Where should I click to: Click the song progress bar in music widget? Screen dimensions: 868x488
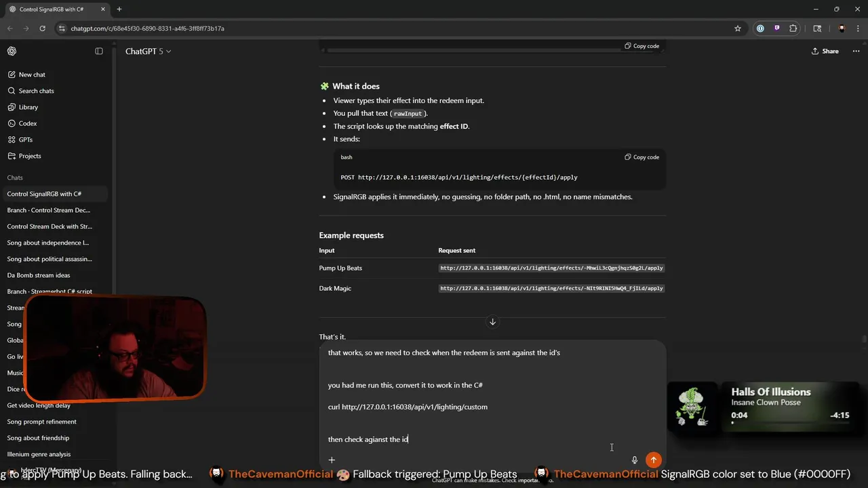coord(790,423)
